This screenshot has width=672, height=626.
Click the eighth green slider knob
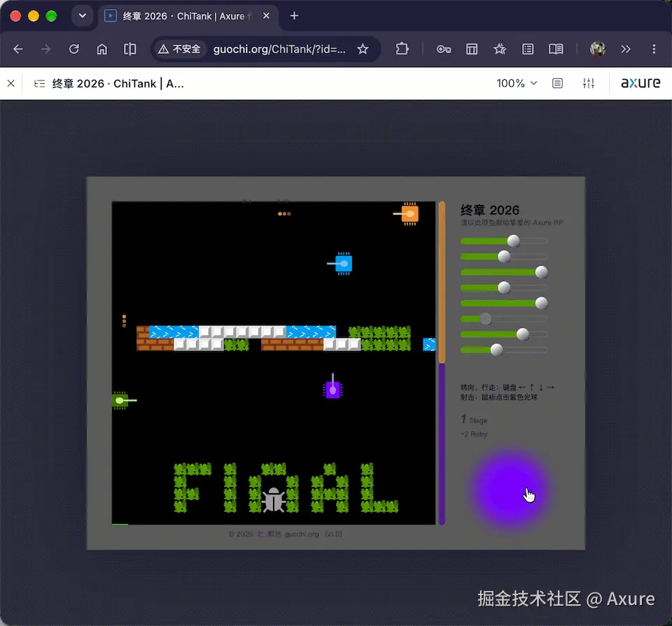[496, 350]
